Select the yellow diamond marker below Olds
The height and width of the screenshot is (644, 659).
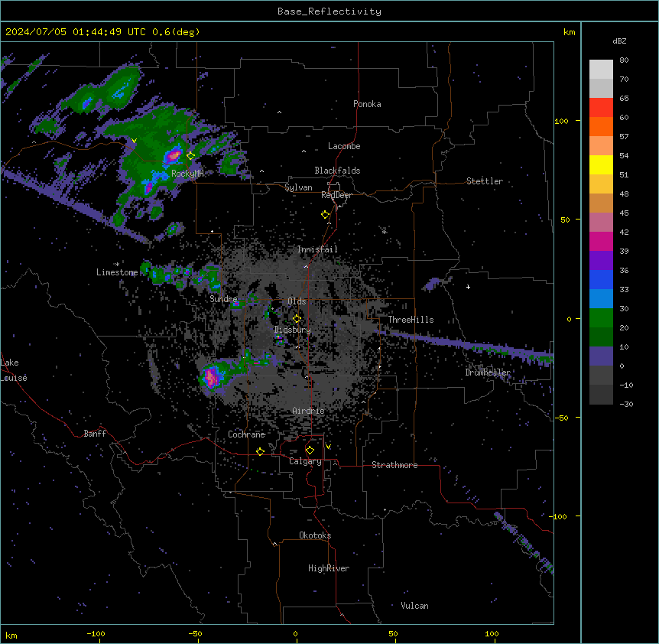[297, 319]
